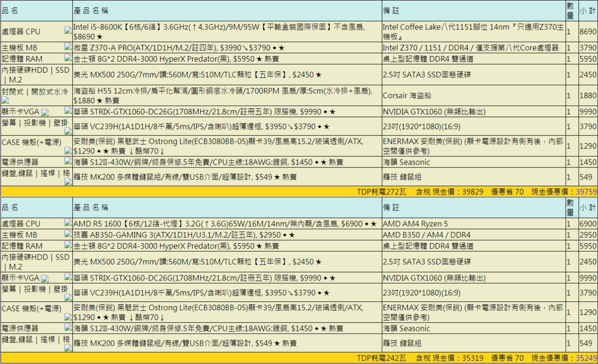598x364 pixels.
Task: Open the 35249 cash discount total link
Action: 587,358
